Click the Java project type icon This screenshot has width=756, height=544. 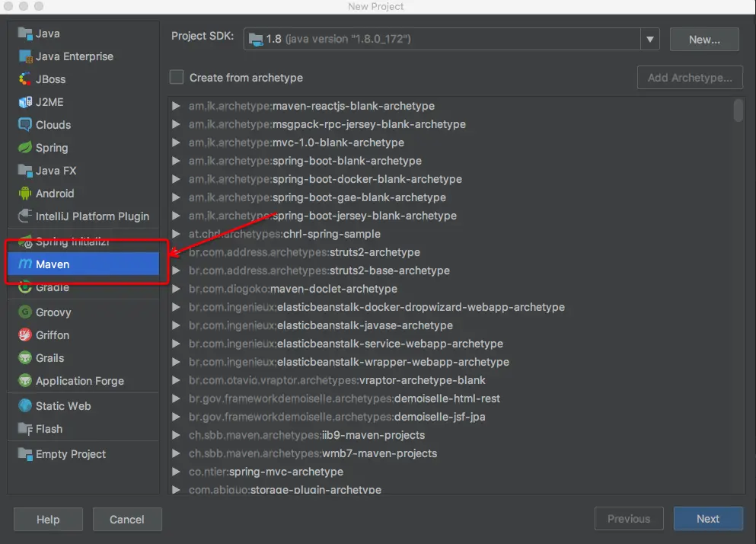coord(24,34)
